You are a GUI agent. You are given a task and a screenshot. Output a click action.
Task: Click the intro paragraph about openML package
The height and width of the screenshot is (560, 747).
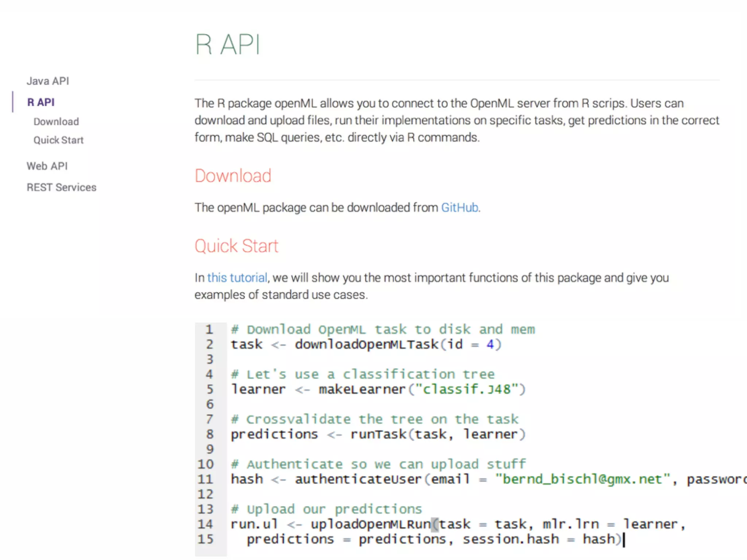coord(456,120)
